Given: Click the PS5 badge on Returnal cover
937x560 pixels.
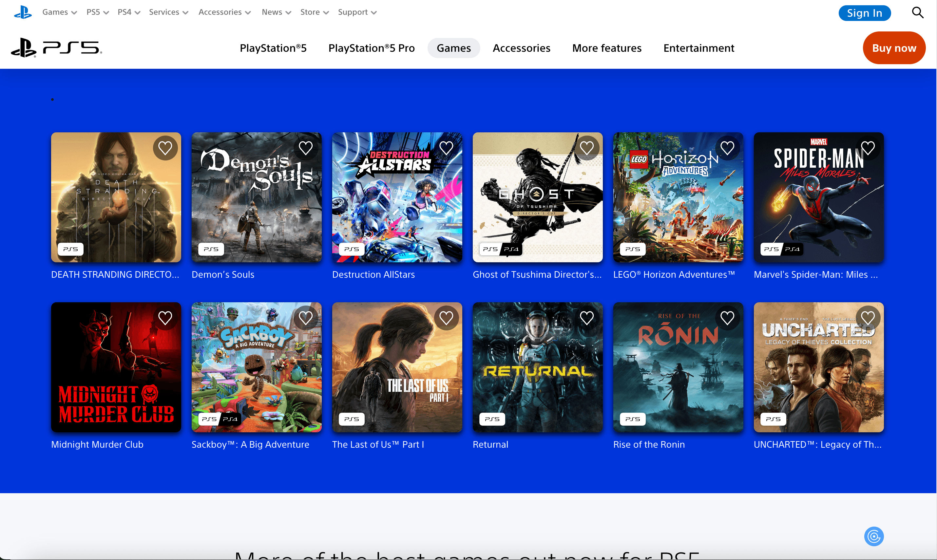Looking at the screenshot, I should tap(492, 419).
